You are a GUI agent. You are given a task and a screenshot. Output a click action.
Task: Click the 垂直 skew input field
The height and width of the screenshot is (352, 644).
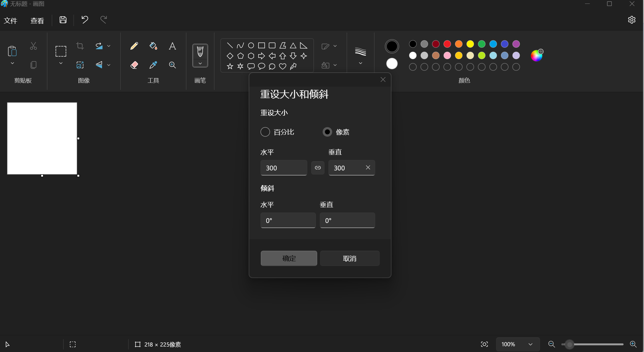(347, 220)
